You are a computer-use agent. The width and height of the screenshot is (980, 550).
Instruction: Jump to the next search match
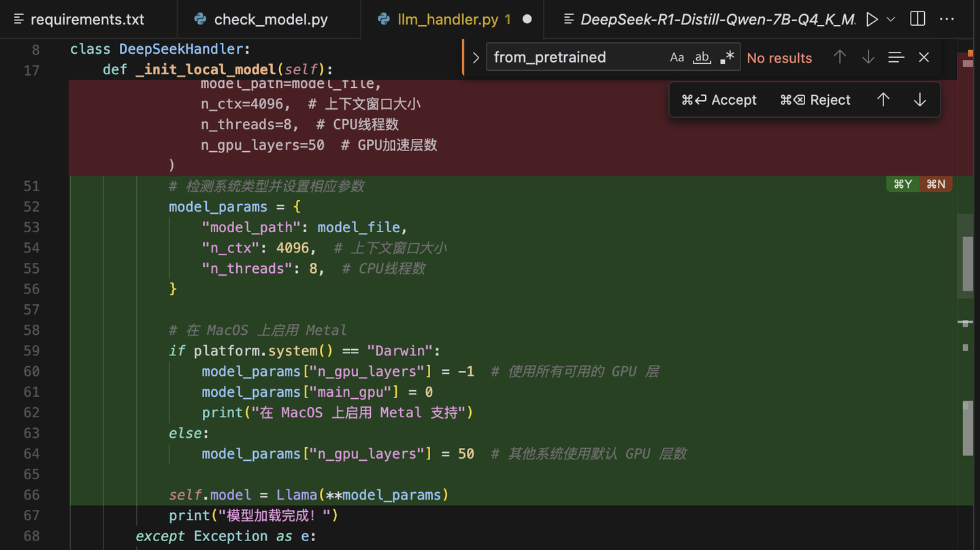pyautogui.click(x=868, y=57)
